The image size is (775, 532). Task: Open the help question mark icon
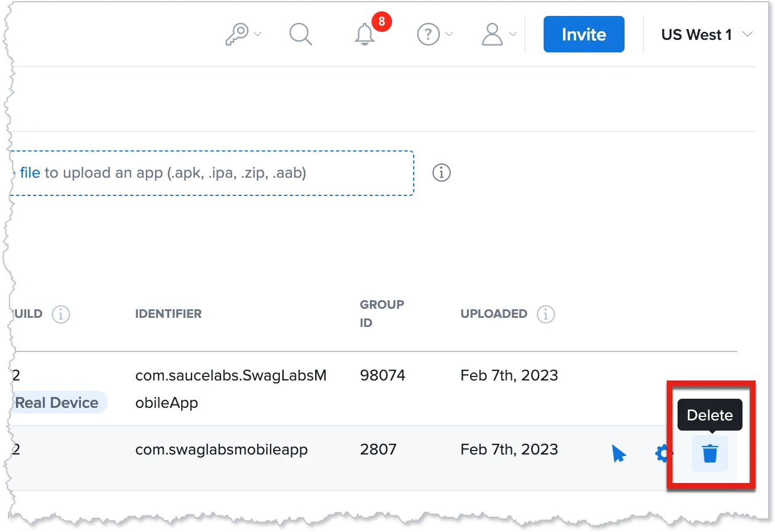427,34
